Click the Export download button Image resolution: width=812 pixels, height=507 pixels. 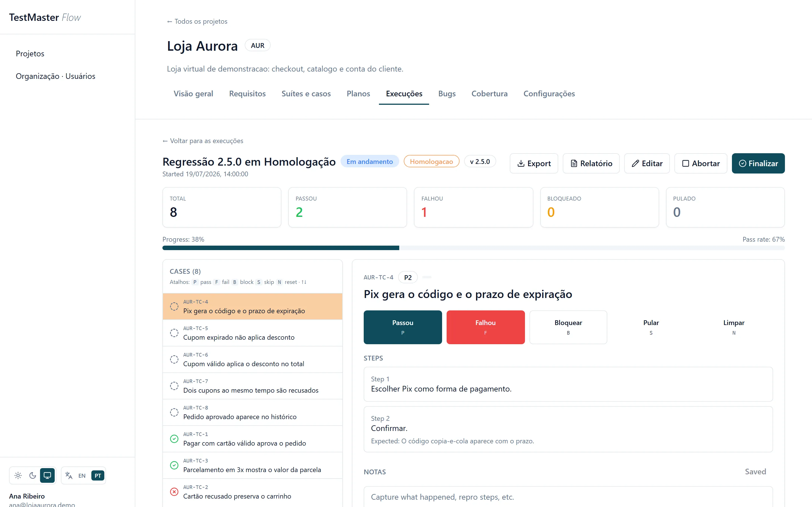[x=534, y=163]
